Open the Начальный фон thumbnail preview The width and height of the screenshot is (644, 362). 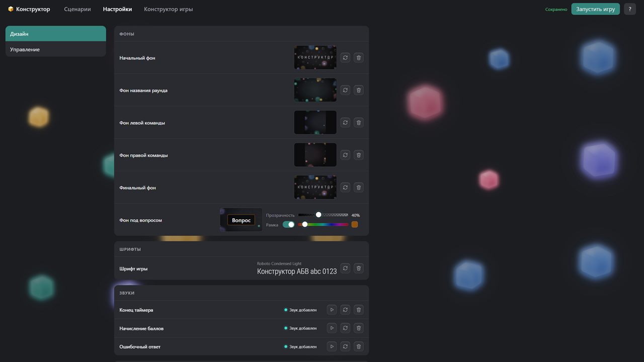pos(315,58)
